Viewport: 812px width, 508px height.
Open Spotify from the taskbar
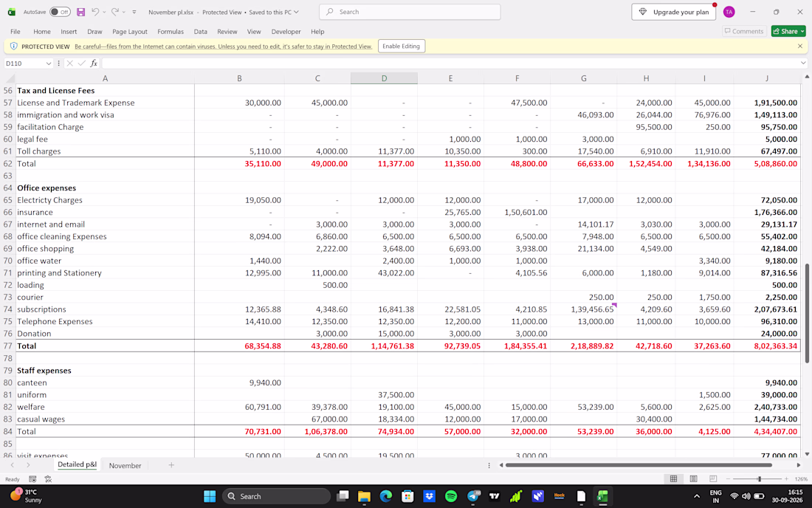[451, 496]
